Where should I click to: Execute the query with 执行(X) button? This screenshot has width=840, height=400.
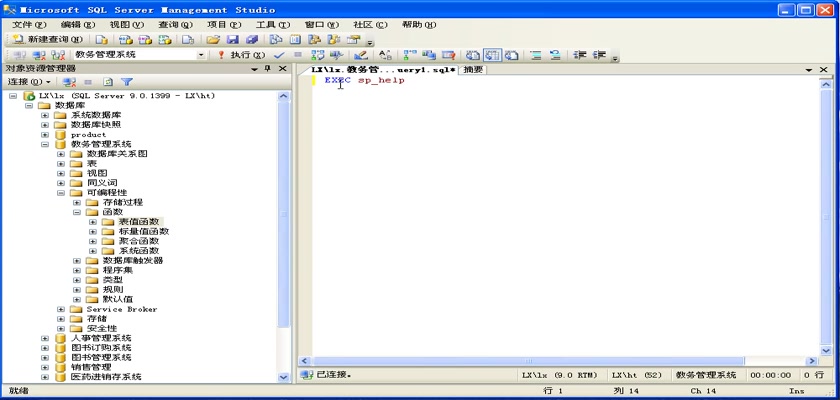click(x=241, y=55)
